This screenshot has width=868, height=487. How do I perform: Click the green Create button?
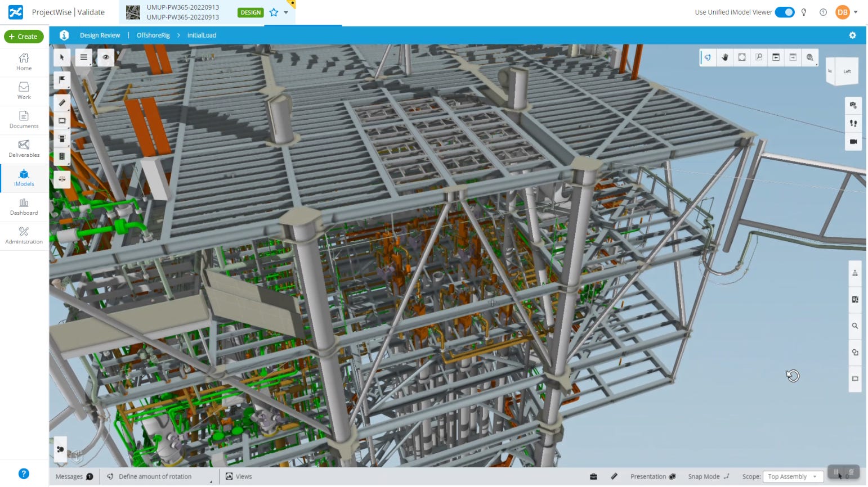click(x=24, y=37)
